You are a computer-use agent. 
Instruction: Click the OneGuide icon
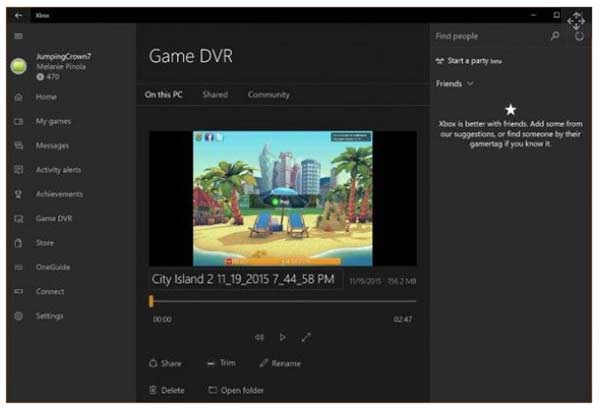18,267
